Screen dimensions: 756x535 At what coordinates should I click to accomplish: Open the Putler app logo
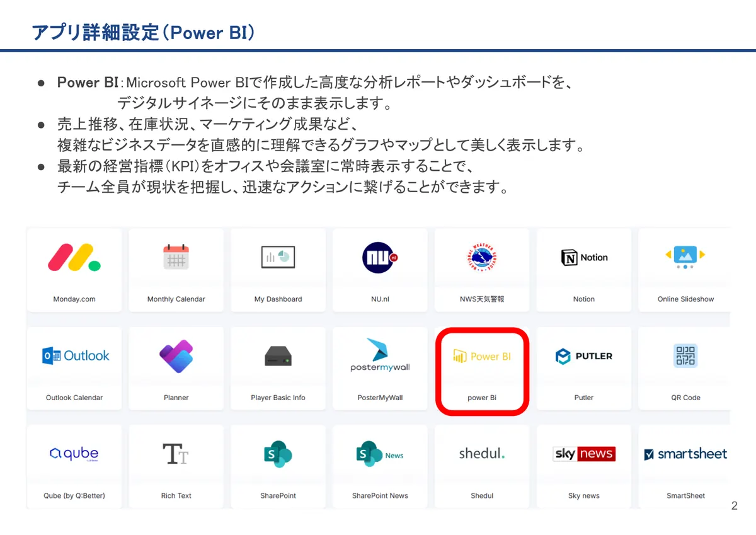tap(584, 356)
